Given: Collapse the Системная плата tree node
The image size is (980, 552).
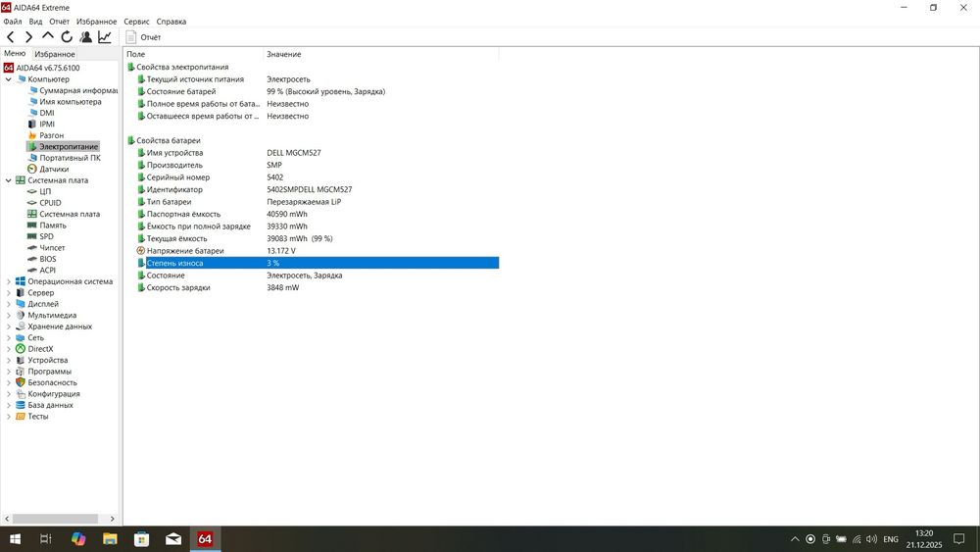Looking at the screenshot, I should click(8, 180).
